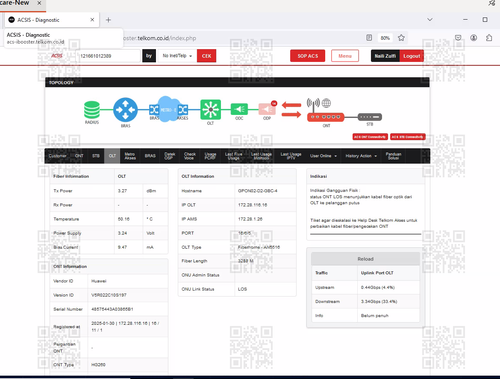
Task: Open the Pocket save icon
Action: (x=458, y=38)
